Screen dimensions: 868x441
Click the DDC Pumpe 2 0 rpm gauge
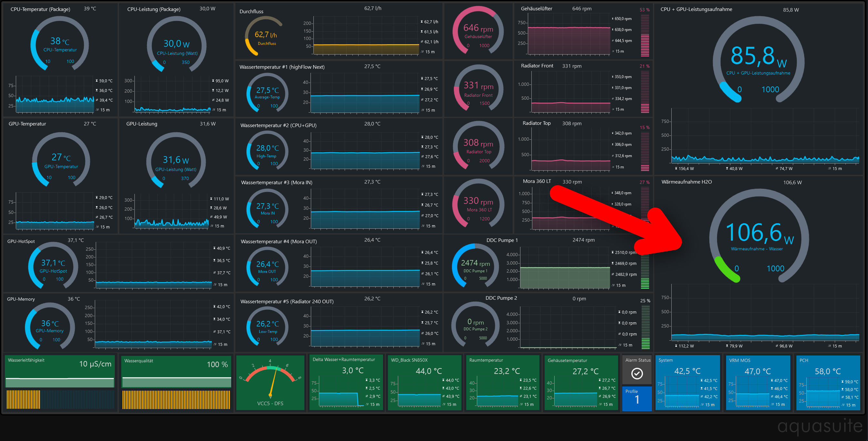475,325
